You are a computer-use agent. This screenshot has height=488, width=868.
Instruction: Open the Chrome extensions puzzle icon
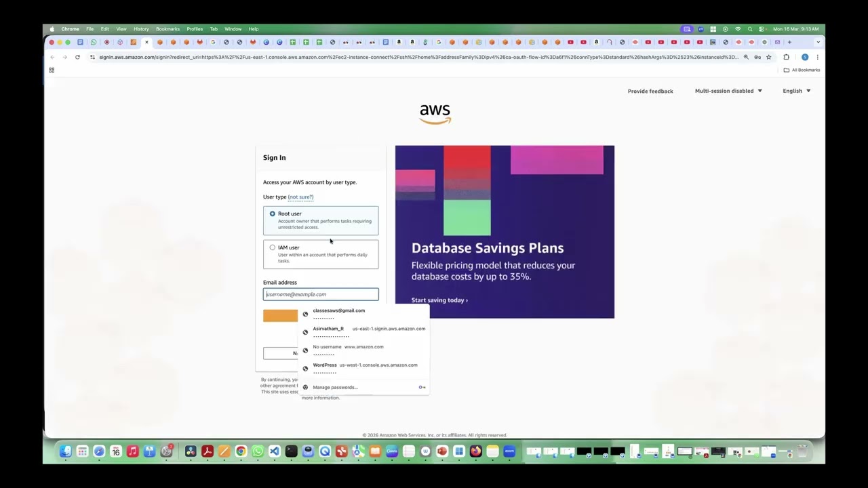coord(786,57)
